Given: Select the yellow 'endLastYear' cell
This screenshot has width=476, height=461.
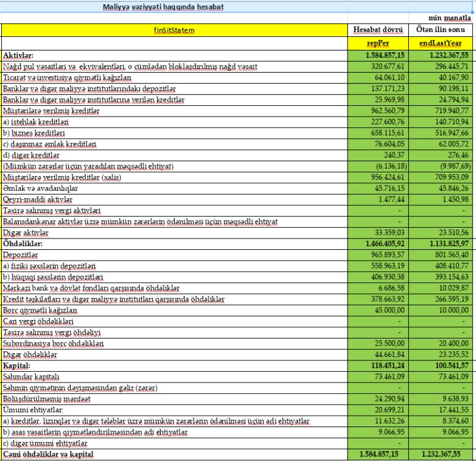Looking at the screenshot, I should coord(441,44).
